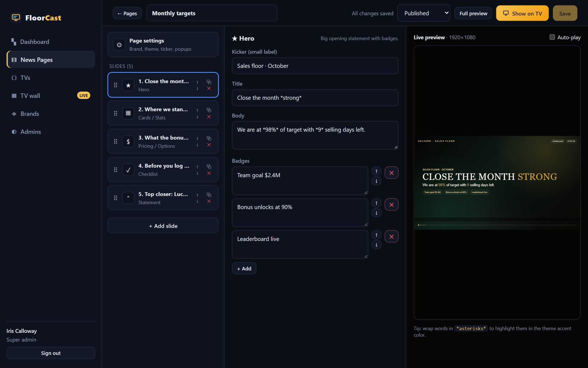Select the 'Top closer' Statement slide
Image resolution: width=588 pixels, height=368 pixels.
163,198
